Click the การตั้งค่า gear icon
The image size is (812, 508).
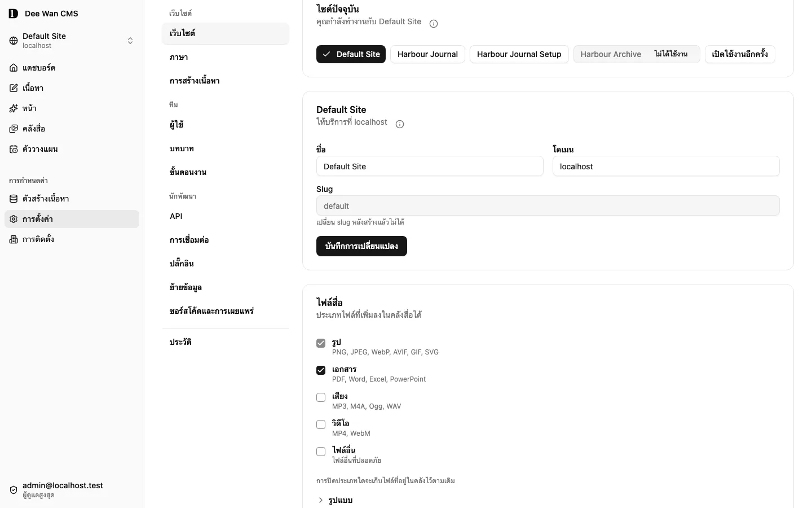click(14, 219)
